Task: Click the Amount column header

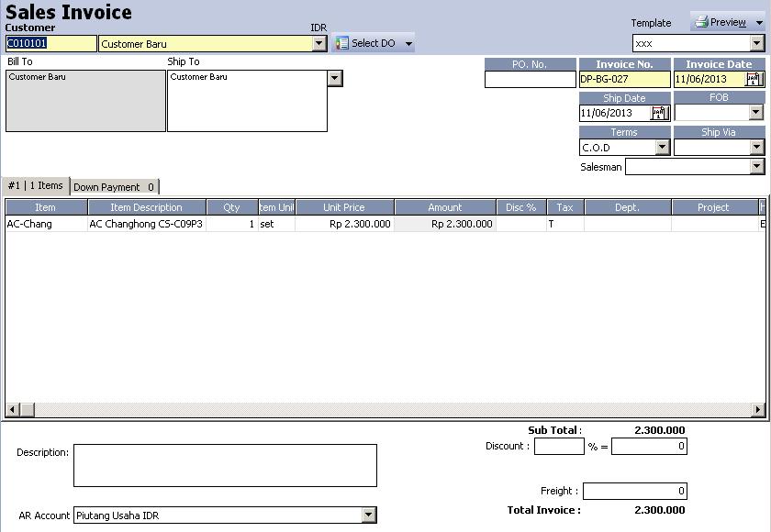Action: pos(445,207)
